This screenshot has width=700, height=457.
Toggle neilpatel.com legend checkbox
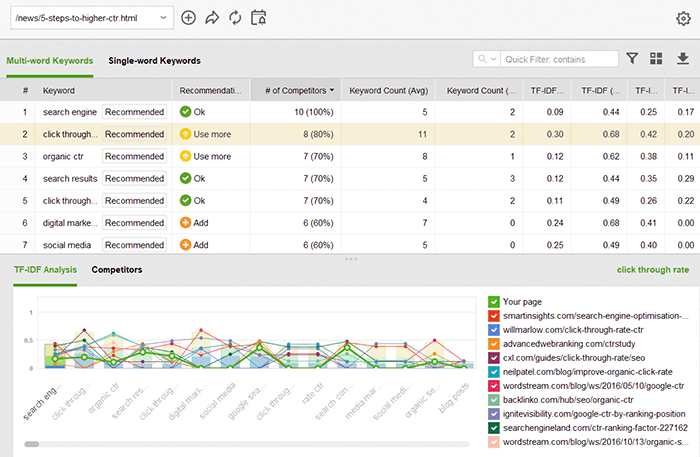[x=493, y=372]
